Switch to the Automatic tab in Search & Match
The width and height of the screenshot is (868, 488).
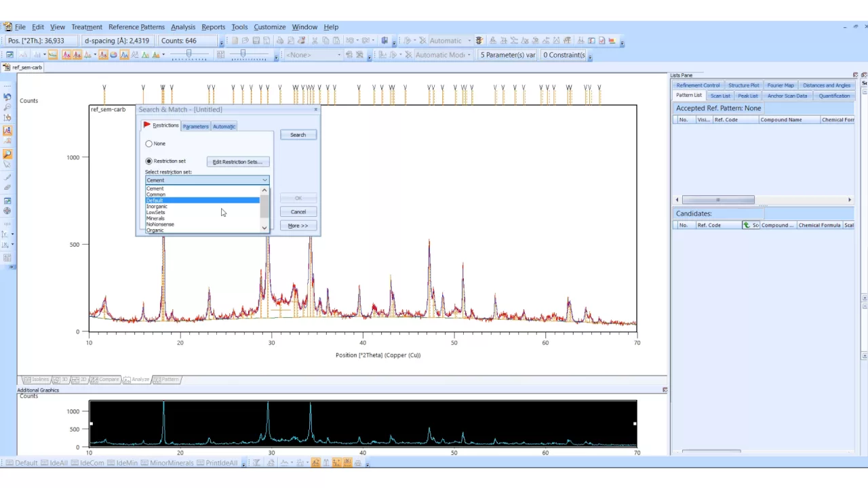click(x=224, y=126)
